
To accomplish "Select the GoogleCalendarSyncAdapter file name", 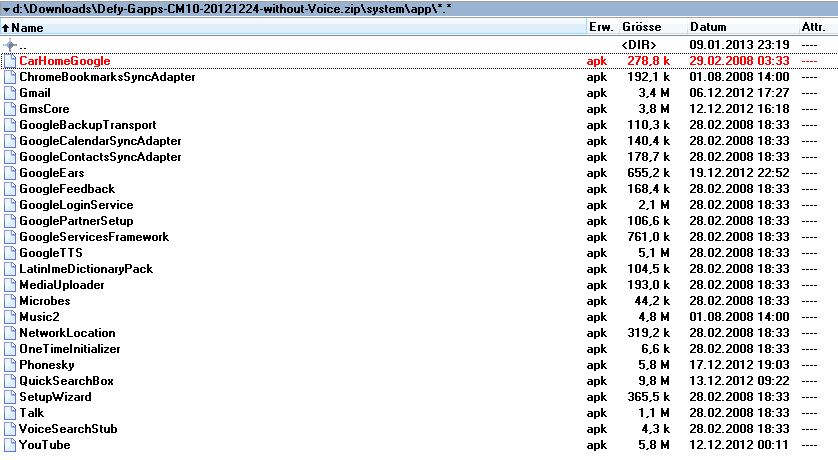I will [100, 141].
